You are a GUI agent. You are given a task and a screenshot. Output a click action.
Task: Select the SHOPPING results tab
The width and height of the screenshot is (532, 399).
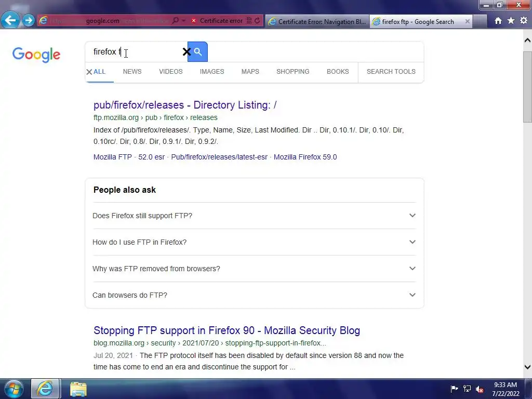coord(293,72)
